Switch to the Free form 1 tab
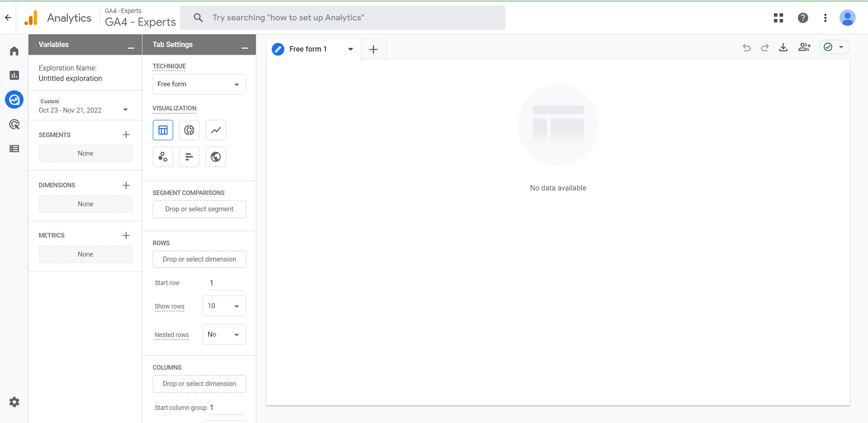Image resolution: width=868 pixels, height=423 pixels. point(308,49)
